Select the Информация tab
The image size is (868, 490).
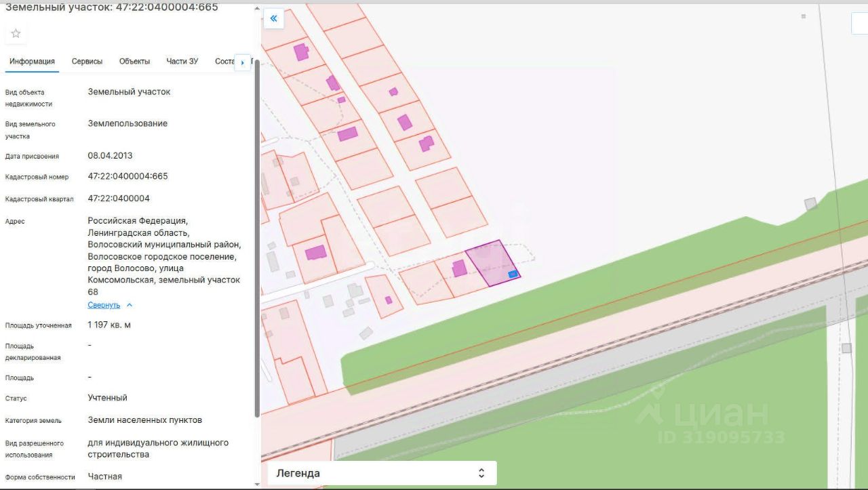click(x=32, y=62)
